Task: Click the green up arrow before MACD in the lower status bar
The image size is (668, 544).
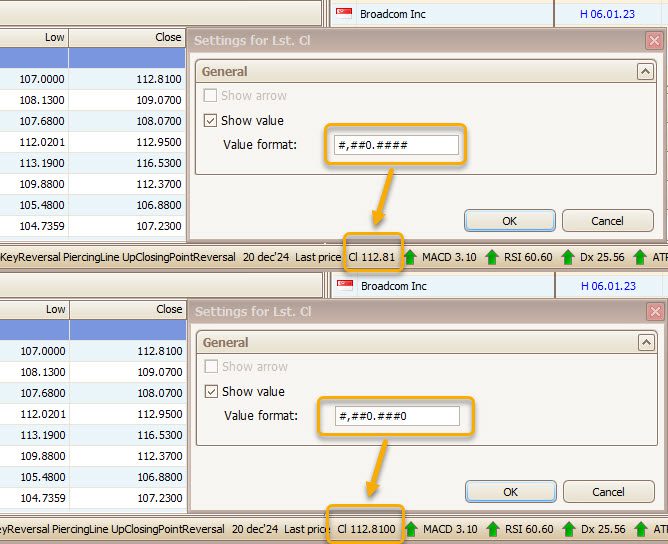Action: 410,529
